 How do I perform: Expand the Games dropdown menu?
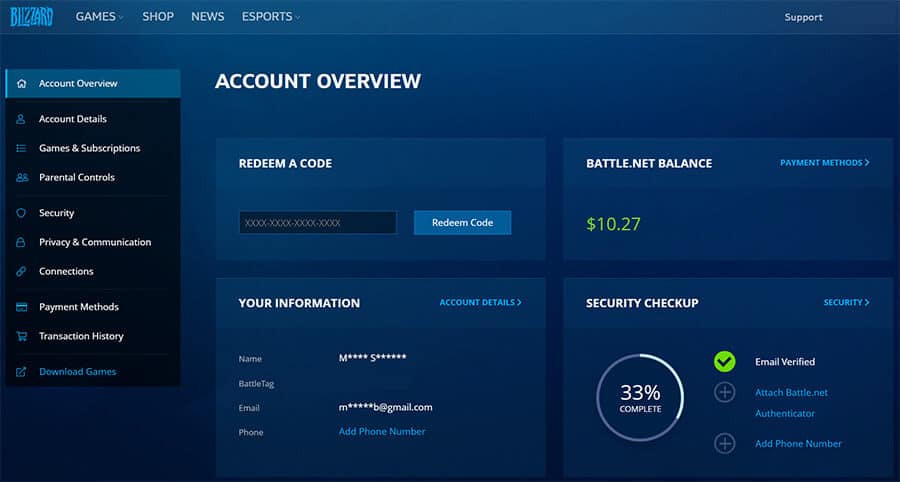pyautogui.click(x=100, y=17)
